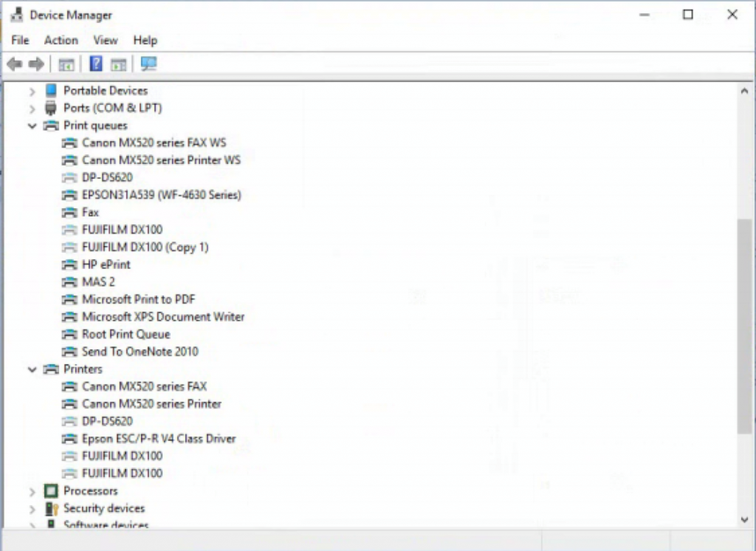The image size is (756, 551).
Task: Click the icon beside Microsoft Print to PDF
Action: coord(69,299)
